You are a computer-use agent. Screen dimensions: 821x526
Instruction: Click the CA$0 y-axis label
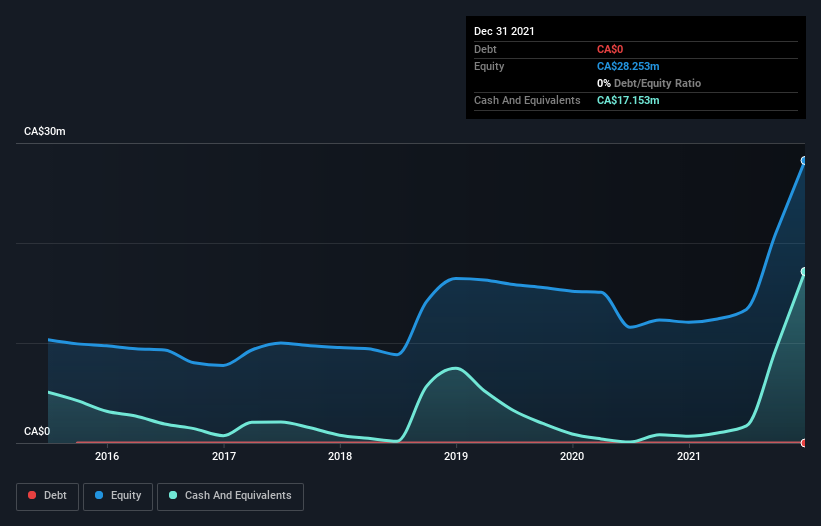click(37, 431)
